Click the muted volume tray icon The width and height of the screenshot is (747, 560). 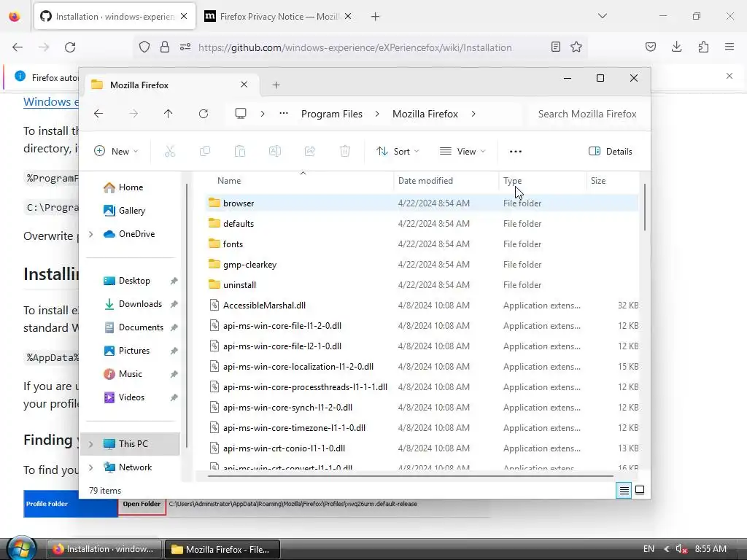tap(681, 549)
